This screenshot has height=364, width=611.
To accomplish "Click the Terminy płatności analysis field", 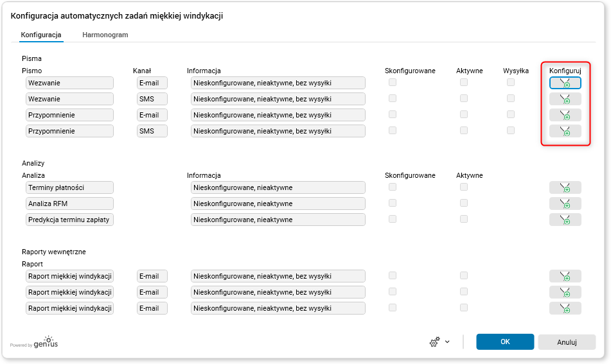I will point(70,187).
